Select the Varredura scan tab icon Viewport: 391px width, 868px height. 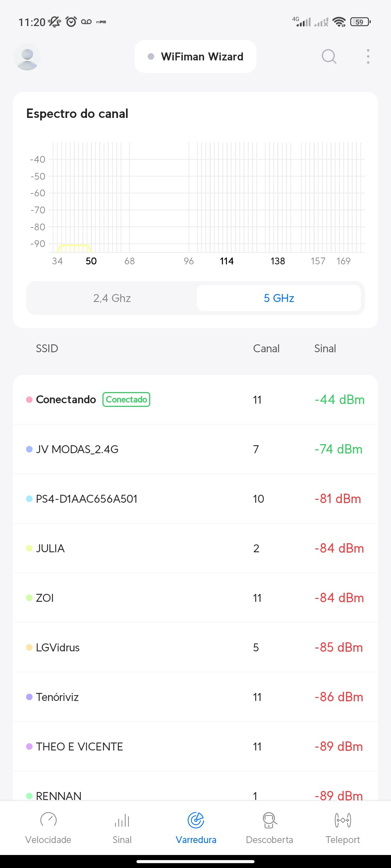pos(196,820)
